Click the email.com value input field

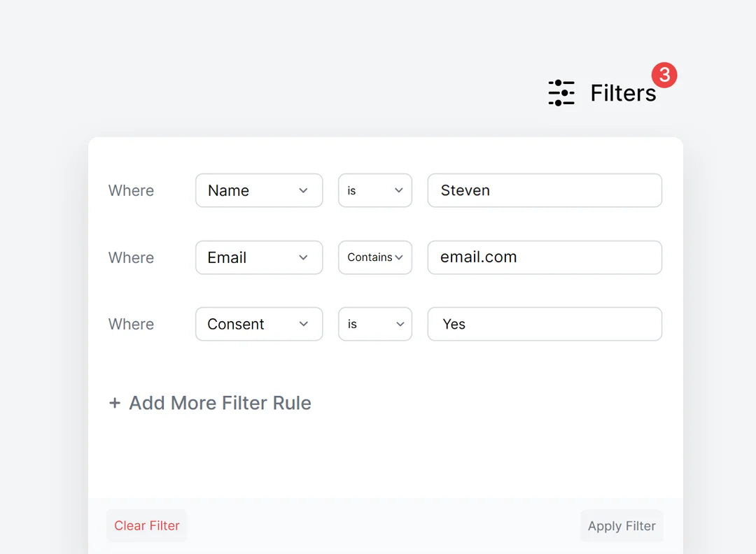545,257
